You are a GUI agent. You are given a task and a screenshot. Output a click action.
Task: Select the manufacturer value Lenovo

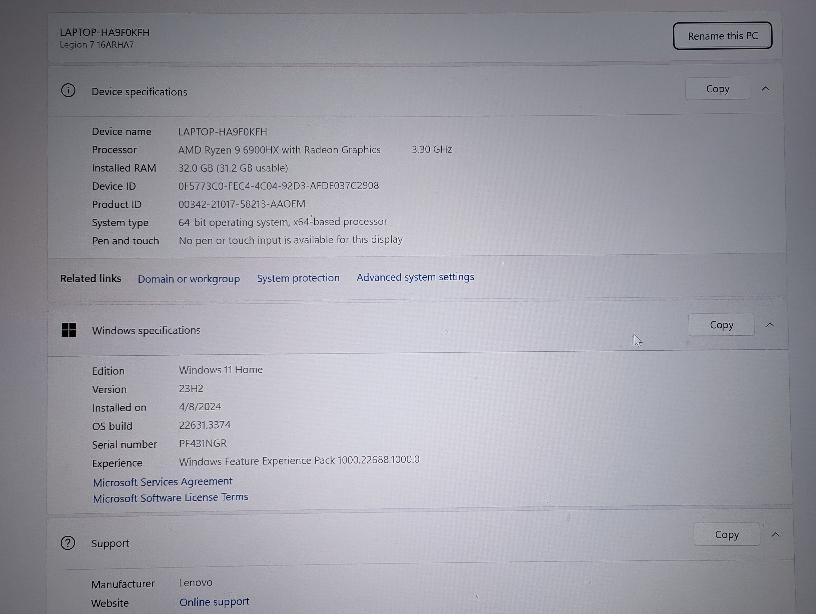(196, 583)
